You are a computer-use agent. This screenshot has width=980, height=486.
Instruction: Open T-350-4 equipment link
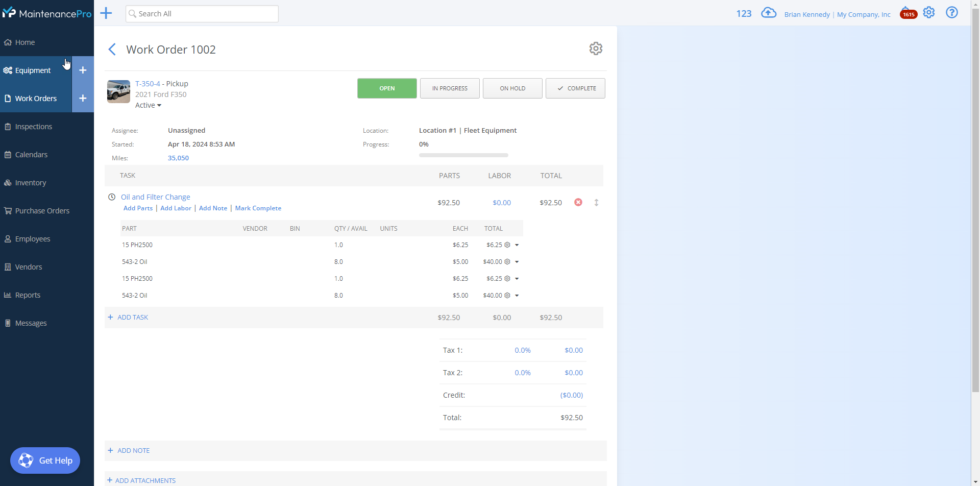[x=148, y=84]
